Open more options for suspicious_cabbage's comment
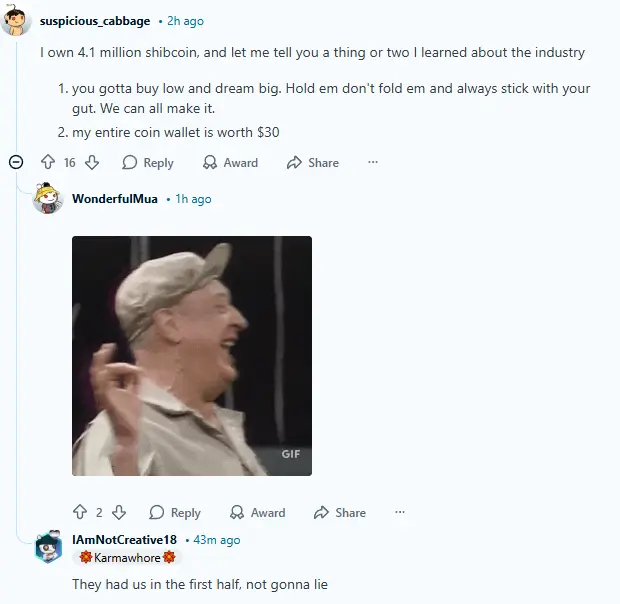Screen dimensions: 620x604 click(x=373, y=162)
